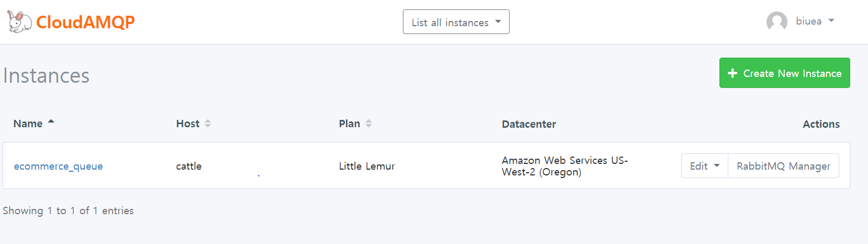The width and height of the screenshot is (868, 244).
Task: Select the Little Lemur plan cell
Action: click(x=367, y=166)
